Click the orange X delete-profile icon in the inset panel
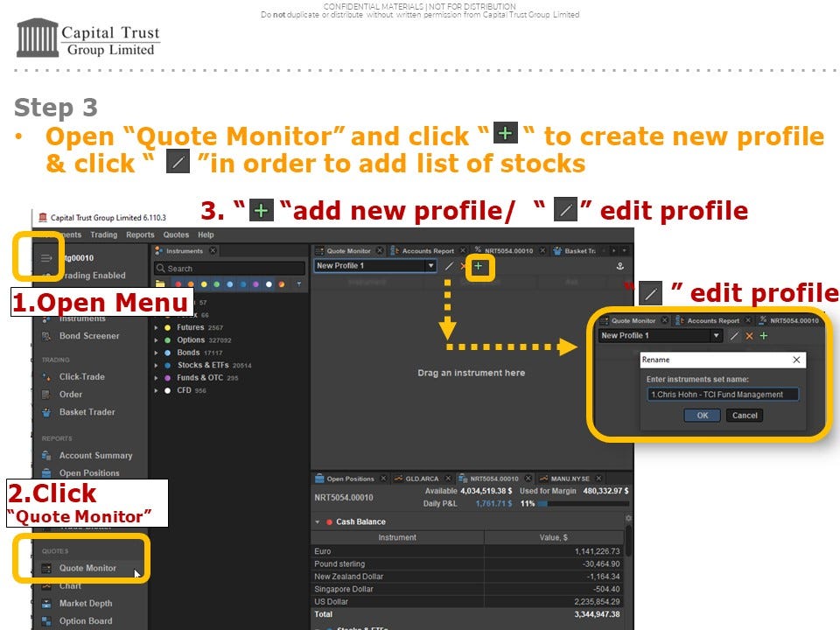 (x=749, y=336)
